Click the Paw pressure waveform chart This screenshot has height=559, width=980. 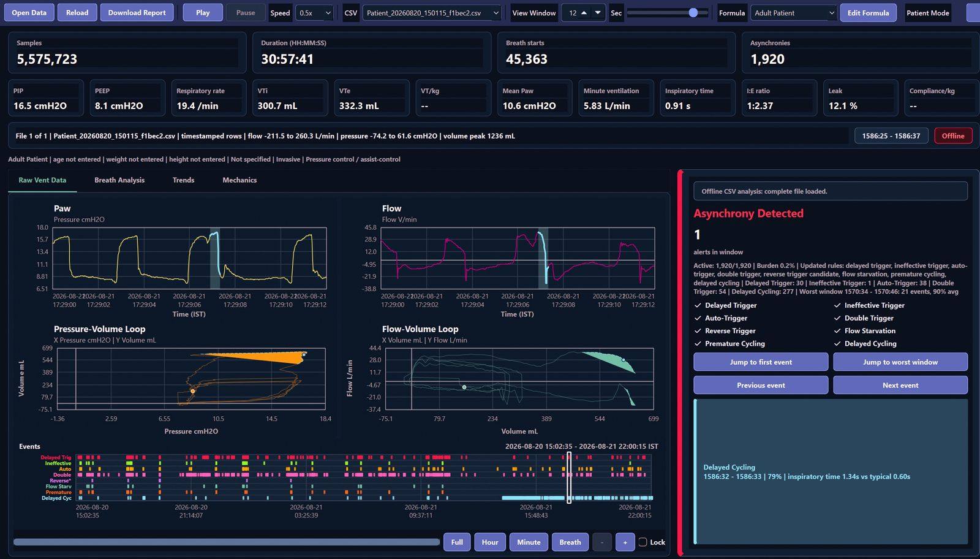(189, 258)
